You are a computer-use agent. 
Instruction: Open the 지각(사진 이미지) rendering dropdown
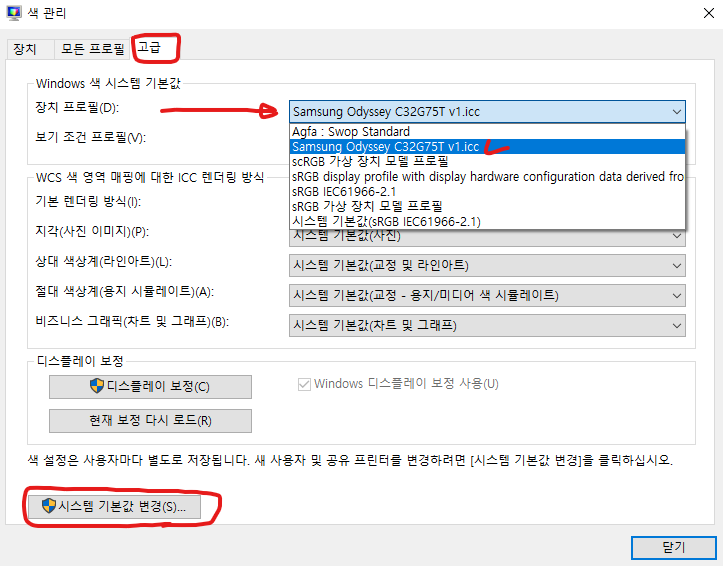(x=487, y=237)
